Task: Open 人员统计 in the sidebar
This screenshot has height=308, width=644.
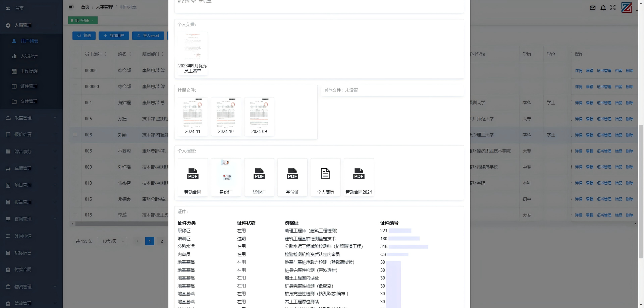Action: coord(28,56)
